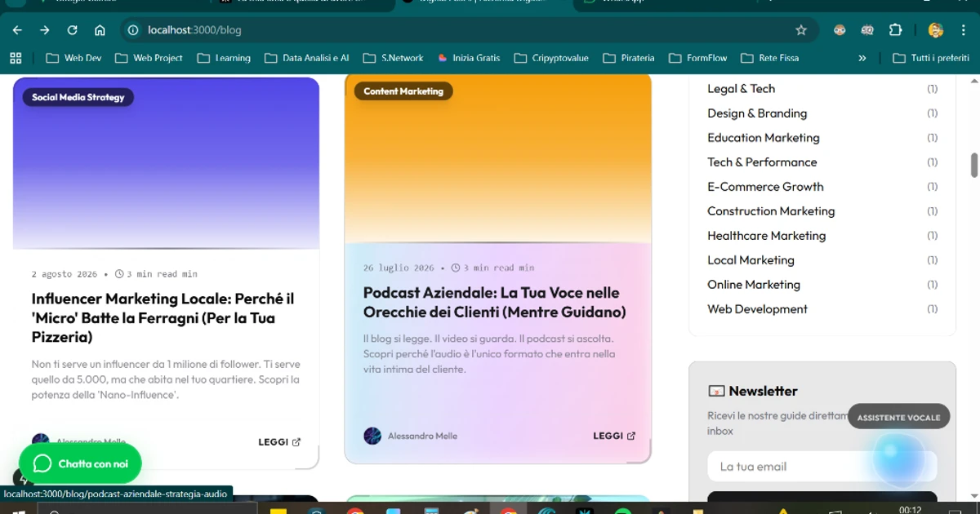Viewport: 980px width, 514px height.
Task: Click the browser back arrow
Action: (17, 30)
